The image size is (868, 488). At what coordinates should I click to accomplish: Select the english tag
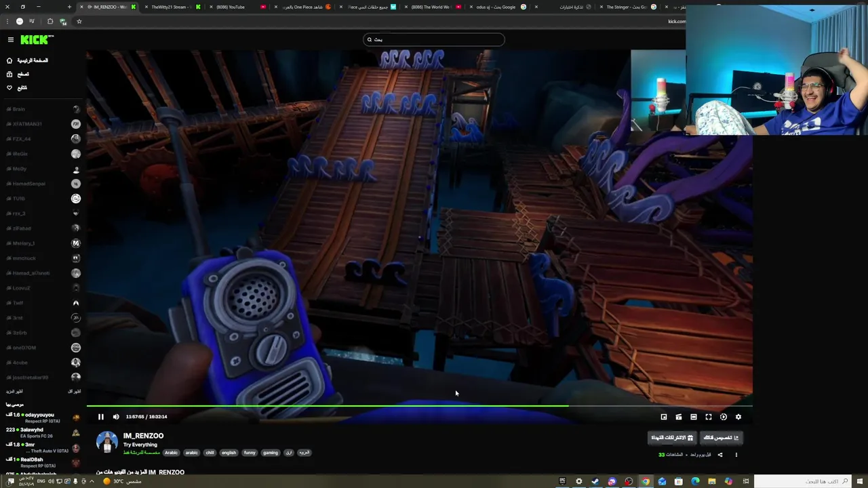click(x=229, y=453)
